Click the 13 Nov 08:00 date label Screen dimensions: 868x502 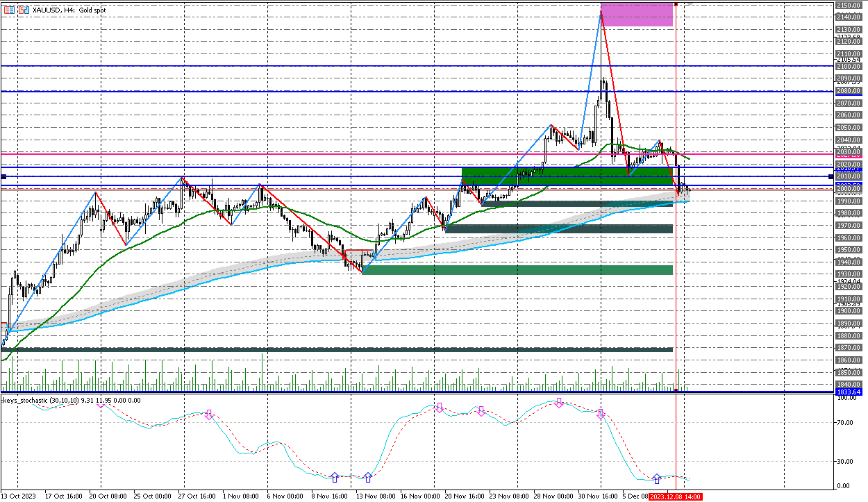click(x=375, y=497)
